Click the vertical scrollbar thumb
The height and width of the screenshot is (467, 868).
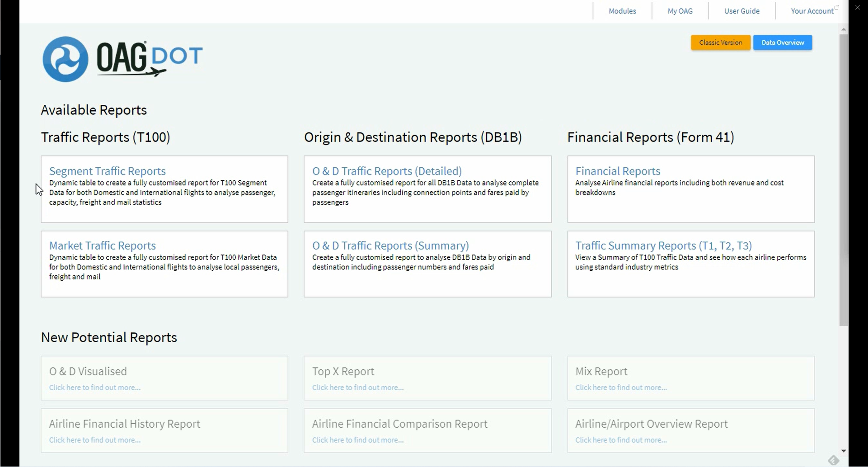click(844, 180)
